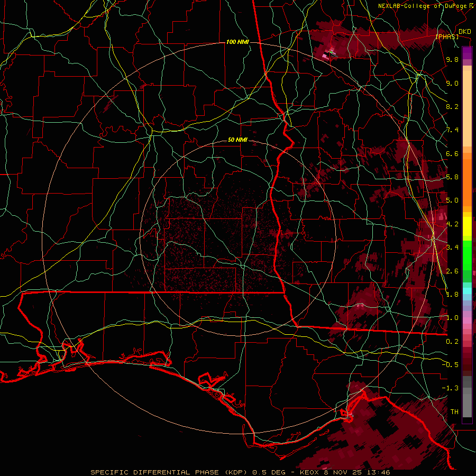The image size is (476, 476).
Task: Click the 50 NMI range ring label
Action: pyautogui.click(x=237, y=140)
